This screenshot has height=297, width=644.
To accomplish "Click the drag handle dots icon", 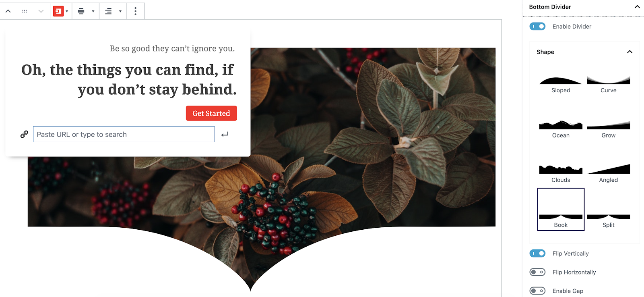I will 25,11.
